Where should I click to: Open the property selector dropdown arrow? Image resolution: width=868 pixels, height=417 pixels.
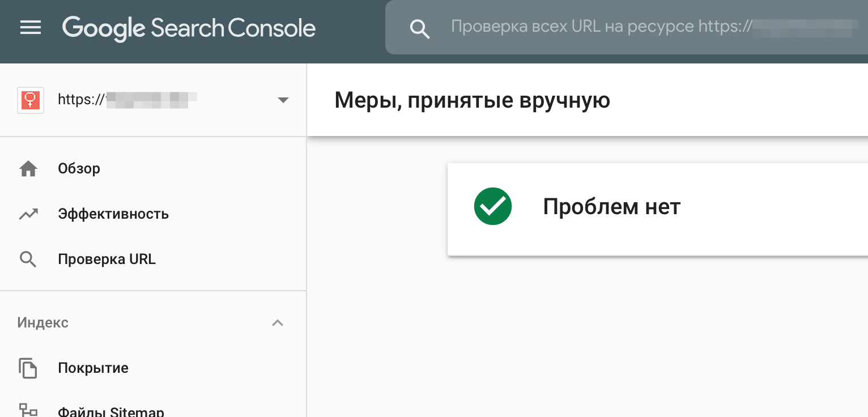tap(283, 100)
